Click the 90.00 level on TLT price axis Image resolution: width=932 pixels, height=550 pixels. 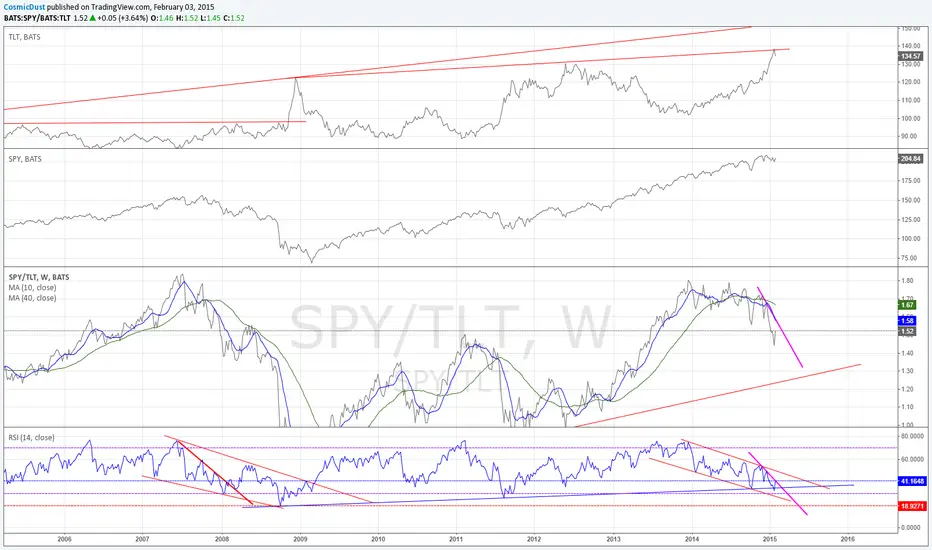pyautogui.click(x=909, y=136)
